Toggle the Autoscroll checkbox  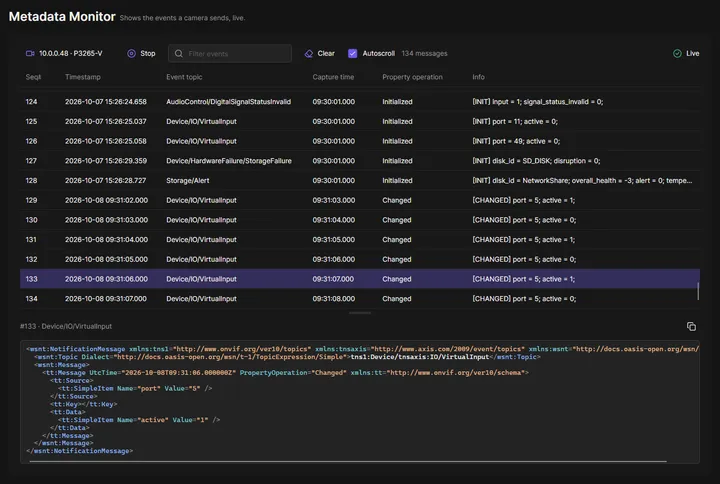(353, 54)
